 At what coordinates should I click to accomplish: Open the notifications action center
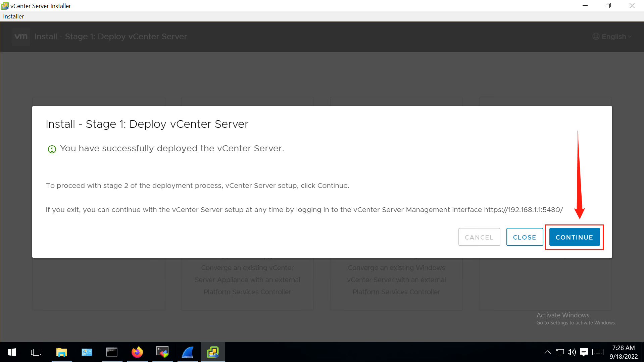584,352
